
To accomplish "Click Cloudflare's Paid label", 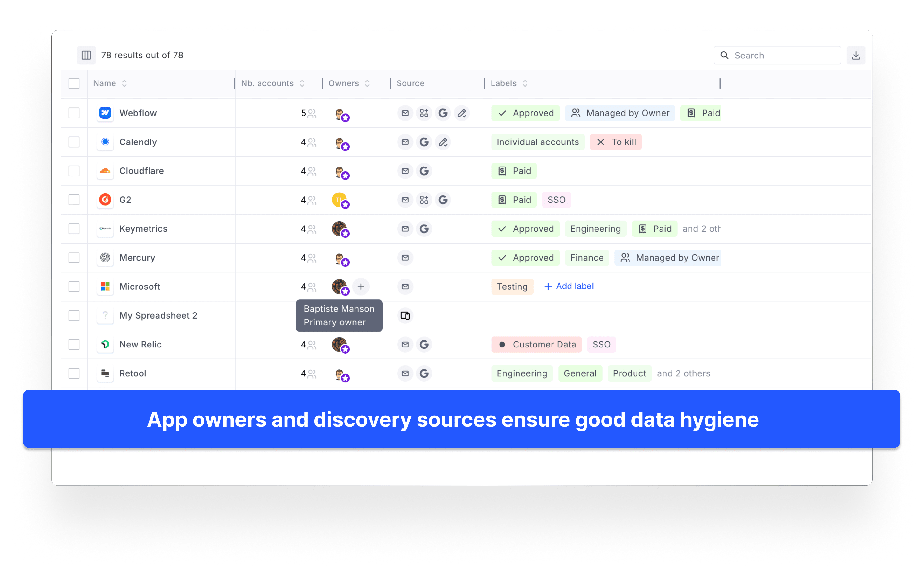I will (x=514, y=171).
